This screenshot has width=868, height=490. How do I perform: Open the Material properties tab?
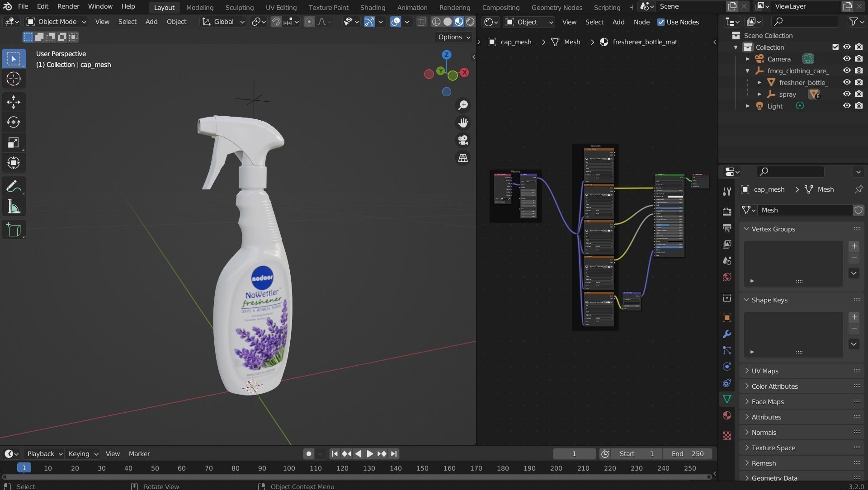click(727, 415)
